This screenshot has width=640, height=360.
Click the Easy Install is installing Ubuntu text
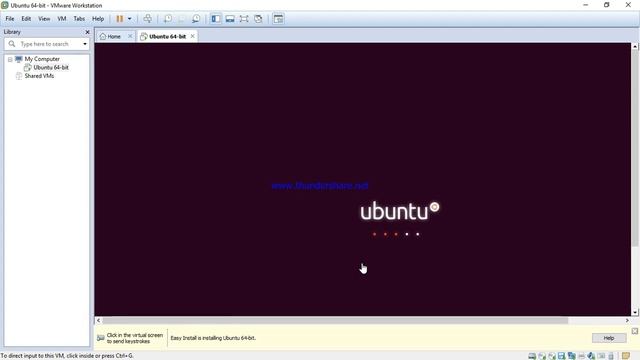coord(213,338)
